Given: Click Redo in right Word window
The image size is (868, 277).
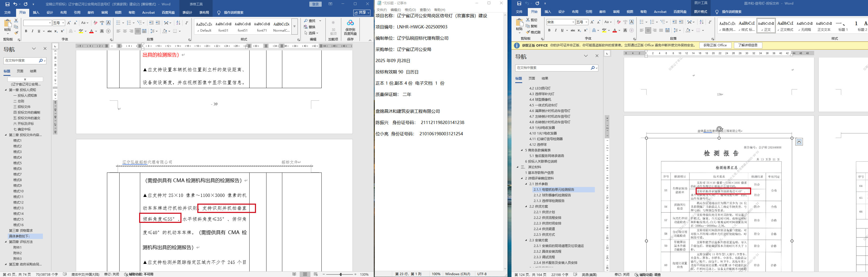Looking at the screenshot, I should [x=537, y=3].
